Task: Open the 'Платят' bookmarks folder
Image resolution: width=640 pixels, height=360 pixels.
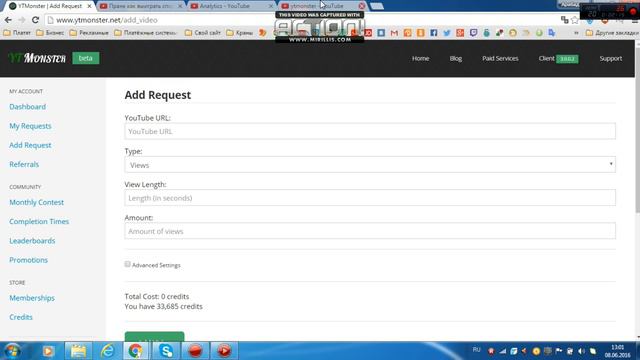Action: click(17, 33)
